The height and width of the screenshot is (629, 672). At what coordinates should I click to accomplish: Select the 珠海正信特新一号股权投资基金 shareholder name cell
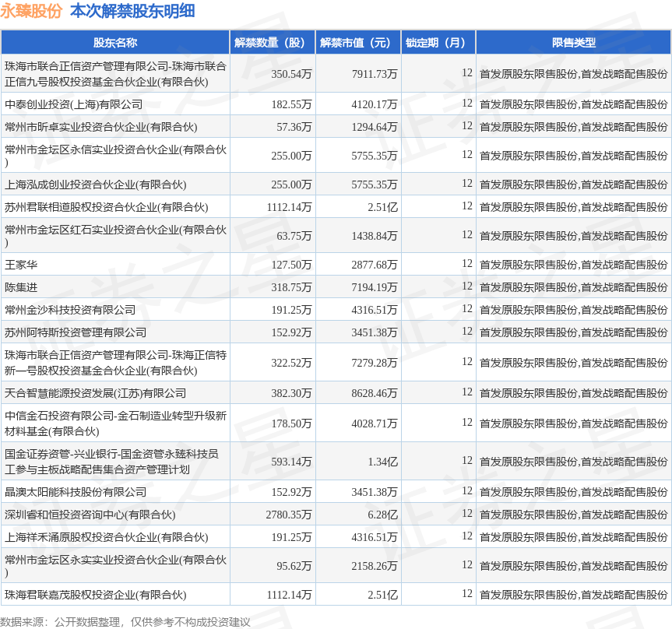[x=115, y=363]
